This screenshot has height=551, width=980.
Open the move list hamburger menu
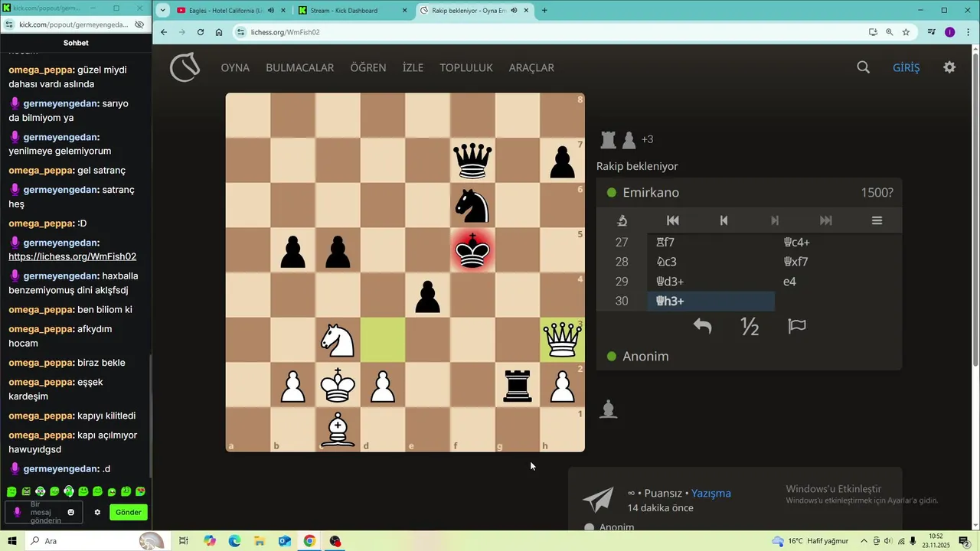tap(877, 220)
